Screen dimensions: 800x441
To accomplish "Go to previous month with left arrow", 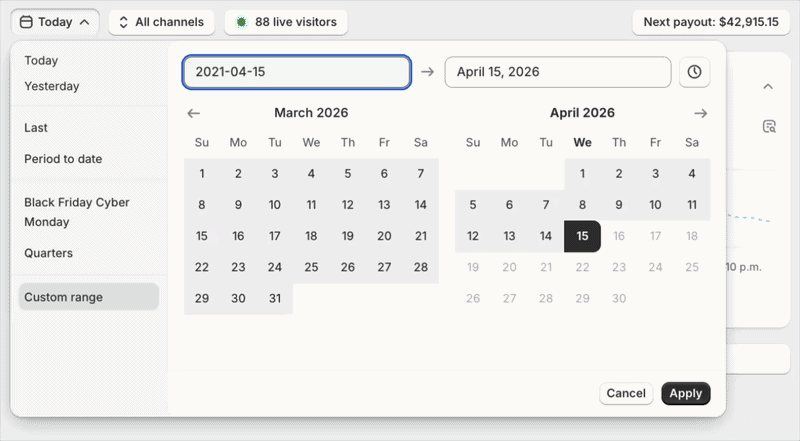I will click(x=194, y=113).
